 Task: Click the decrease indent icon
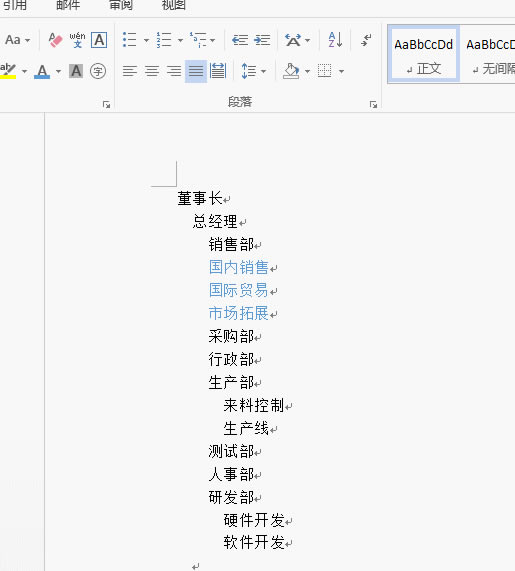[240, 39]
